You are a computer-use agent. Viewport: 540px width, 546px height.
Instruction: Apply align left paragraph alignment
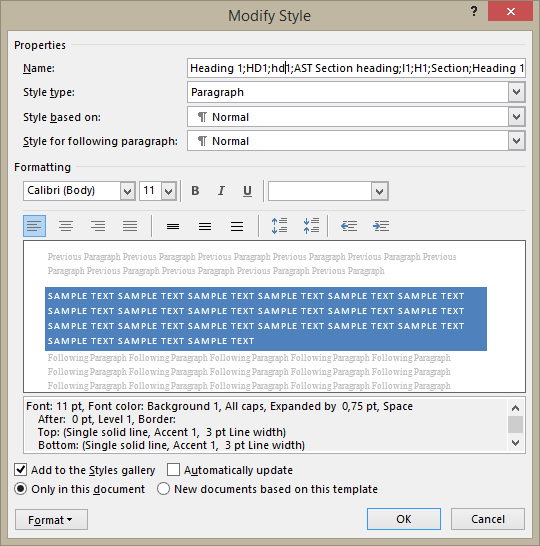click(34, 226)
